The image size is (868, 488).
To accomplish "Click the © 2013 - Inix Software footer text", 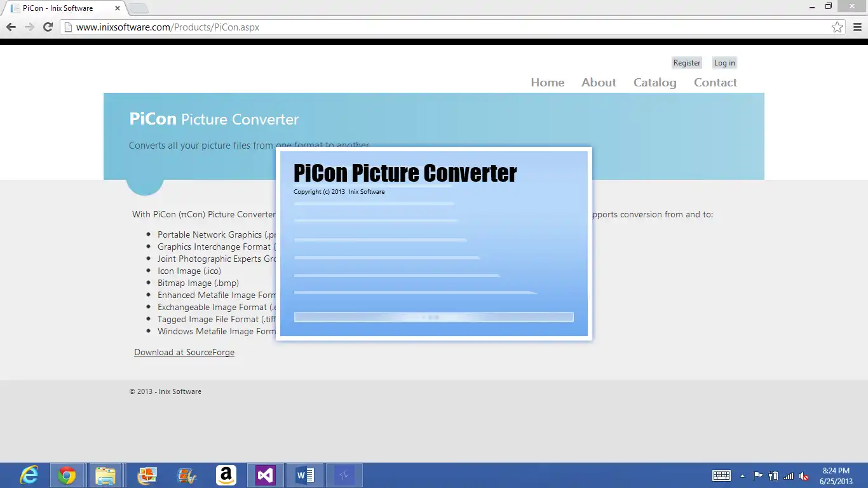I will coord(165,391).
